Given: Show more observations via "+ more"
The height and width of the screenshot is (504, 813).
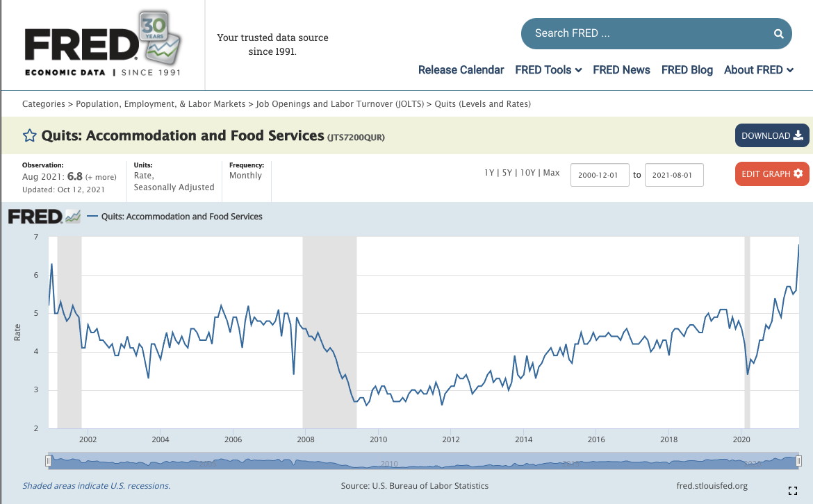Looking at the screenshot, I should click(x=101, y=177).
